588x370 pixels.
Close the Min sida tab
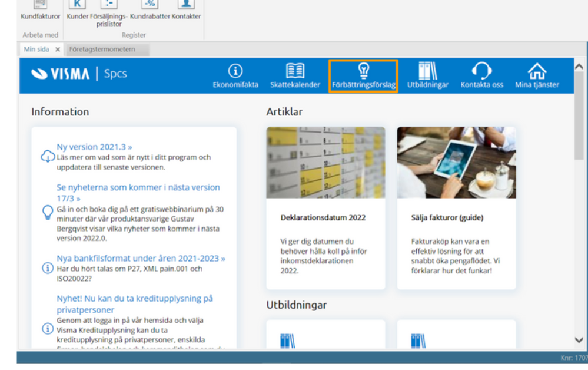(58, 50)
